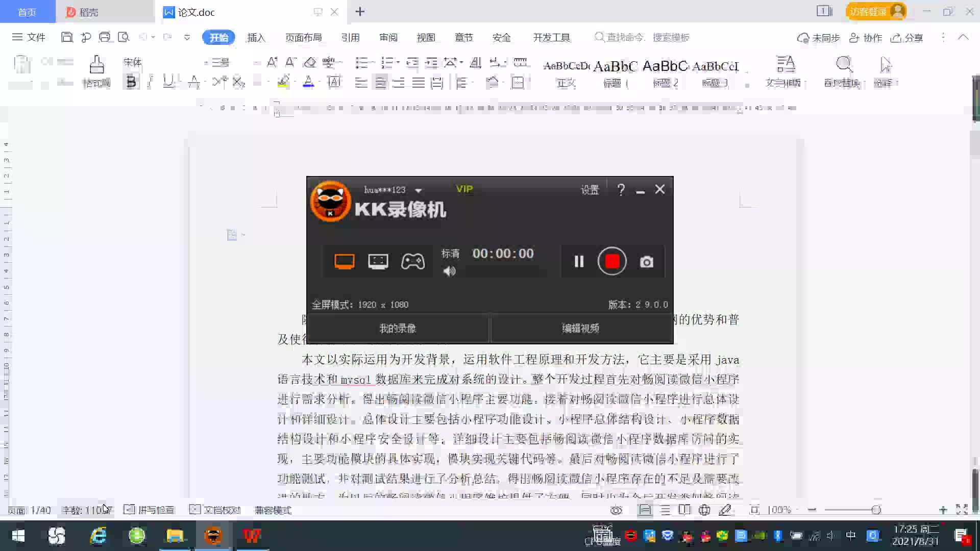Screen dimensions: 980x551
Task: Click the subscript X₂ icon
Action: click(239, 82)
